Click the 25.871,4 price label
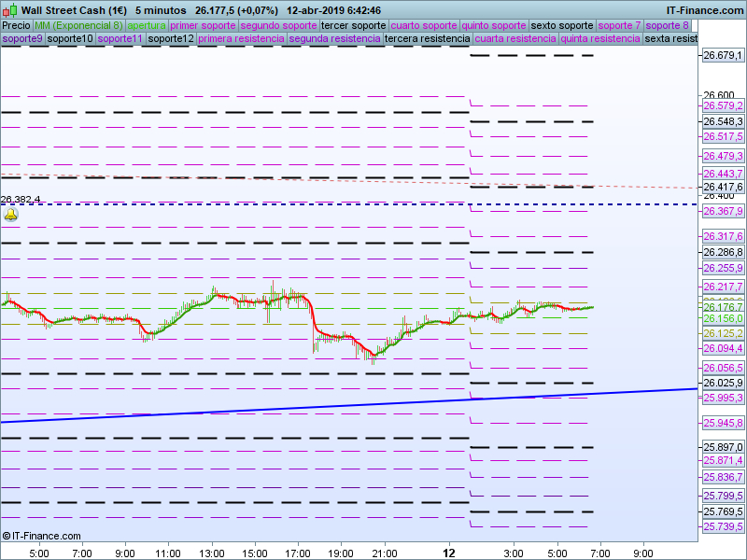Image resolution: width=747 pixels, height=560 pixels. click(723, 460)
